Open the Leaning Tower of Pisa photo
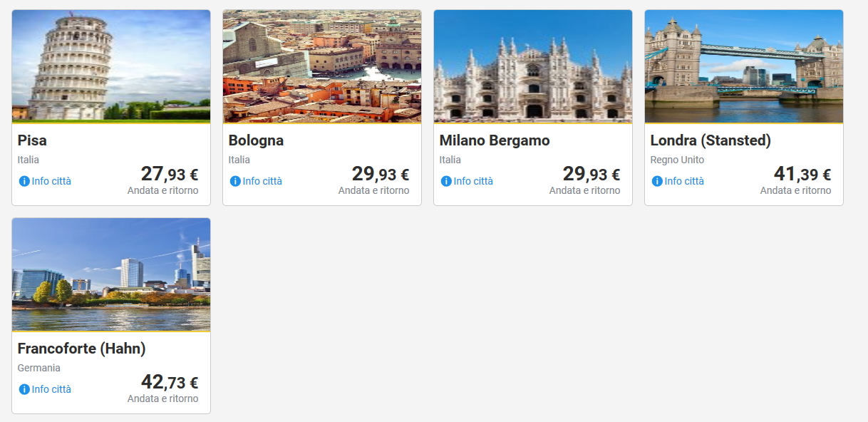The height and width of the screenshot is (422, 868). 111,66
